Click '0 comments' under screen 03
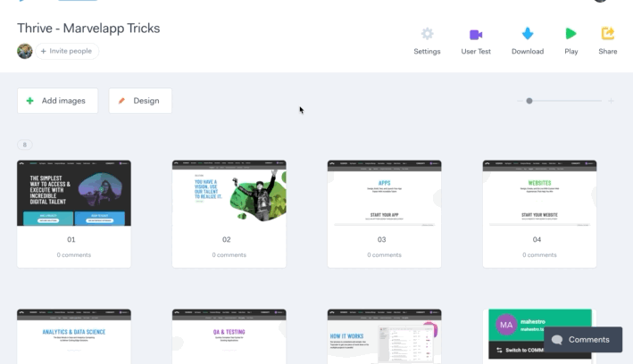Image resolution: width=633 pixels, height=364 pixels. click(384, 255)
